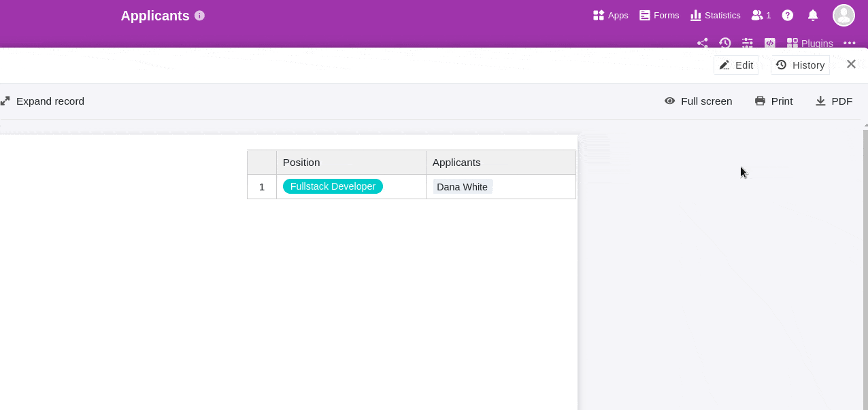Open the notifications bell
Screen dimensions: 868x410
tap(812, 15)
